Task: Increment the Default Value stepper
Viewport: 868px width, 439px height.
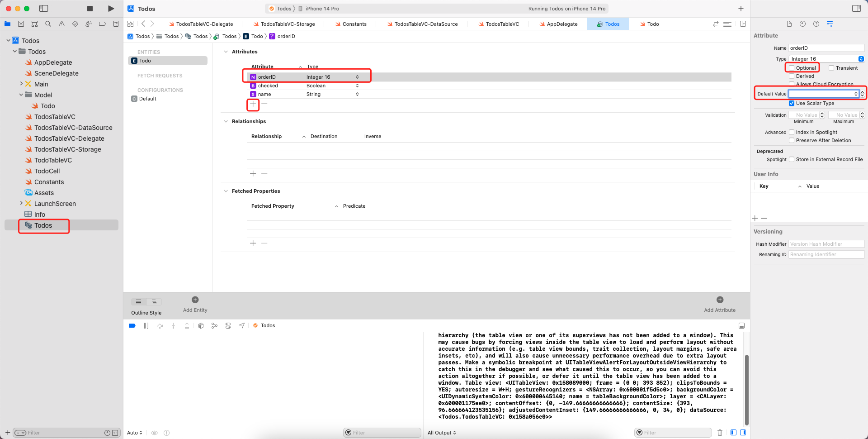Action: coord(863,92)
